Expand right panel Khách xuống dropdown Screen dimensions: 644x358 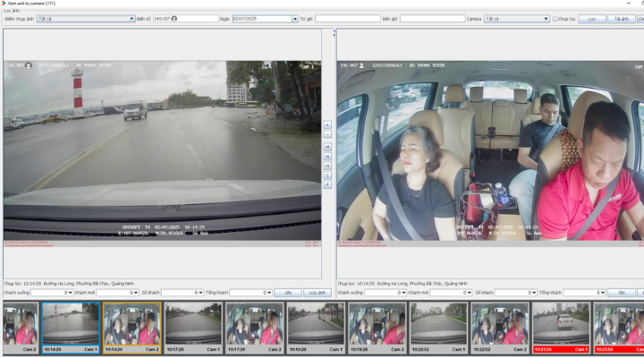click(x=403, y=293)
